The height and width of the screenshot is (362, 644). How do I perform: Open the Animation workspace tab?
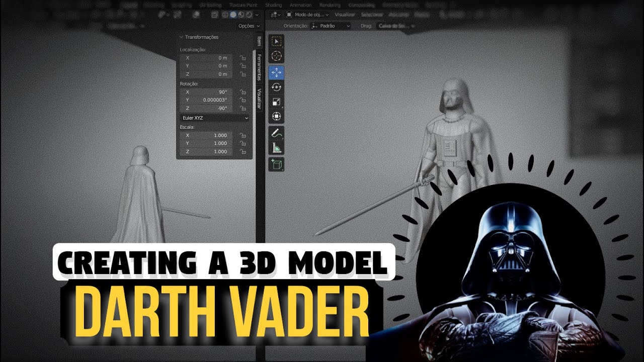click(300, 5)
